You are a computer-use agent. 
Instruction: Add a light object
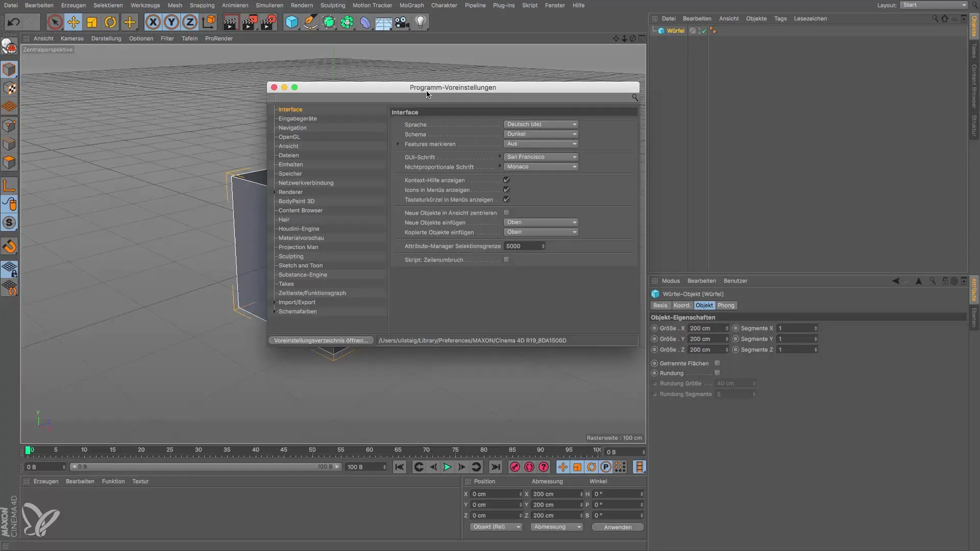(x=421, y=22)
